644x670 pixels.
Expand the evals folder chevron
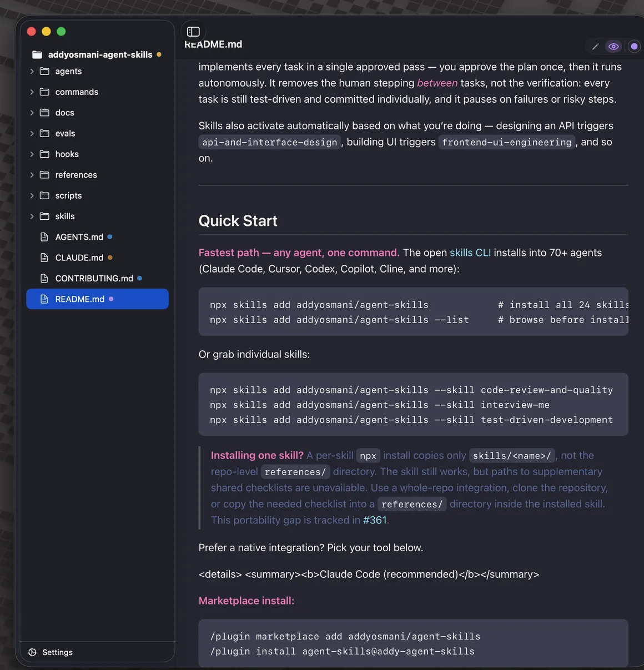pos(32,133)
